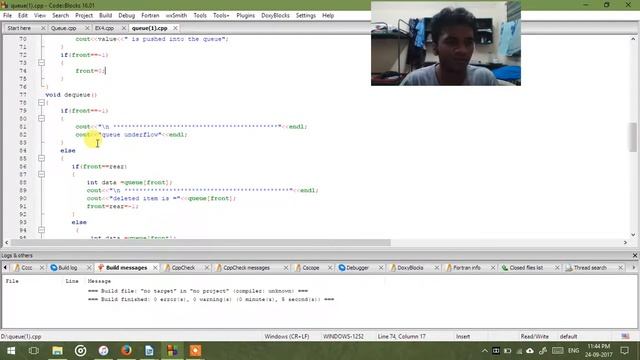
Task: Switch to the Start here tab
Action: click(x=19, y=28)
